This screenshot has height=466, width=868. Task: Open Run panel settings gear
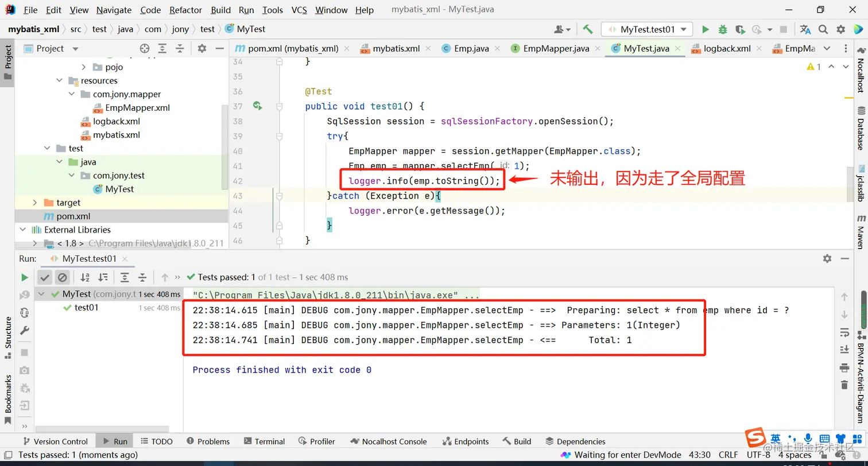(827, 259)
